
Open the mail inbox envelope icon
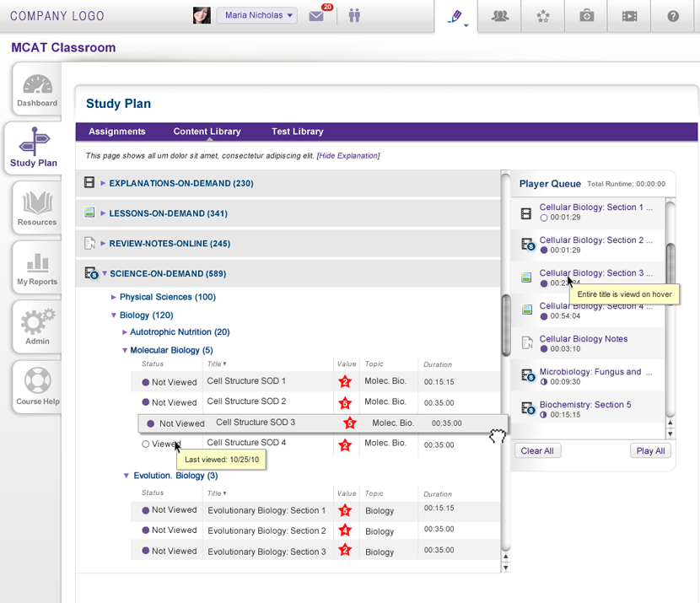coord(316,16)
